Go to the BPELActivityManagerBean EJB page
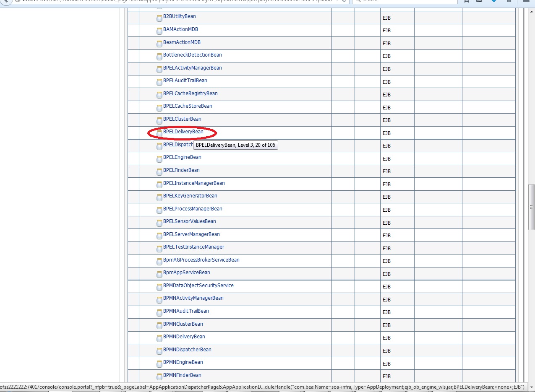The image size is (535, 392). point(193,68)
